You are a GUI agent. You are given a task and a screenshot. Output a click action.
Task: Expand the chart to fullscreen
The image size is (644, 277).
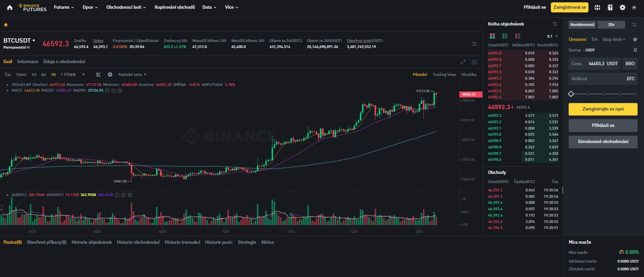click(463, 62)
